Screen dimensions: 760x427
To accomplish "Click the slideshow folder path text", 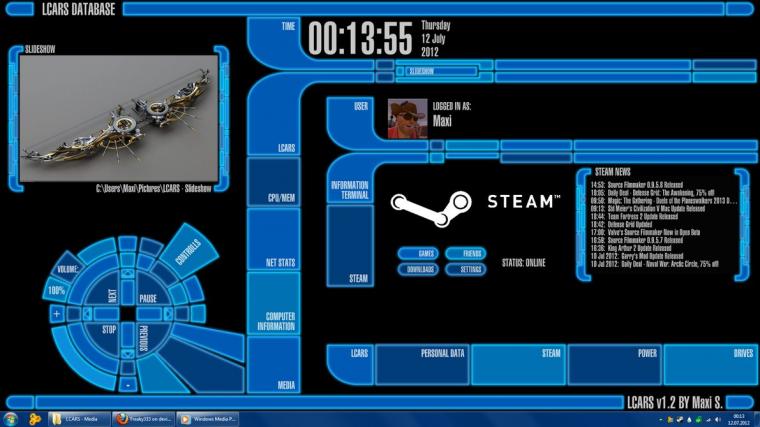I will [x=153, y=189].
